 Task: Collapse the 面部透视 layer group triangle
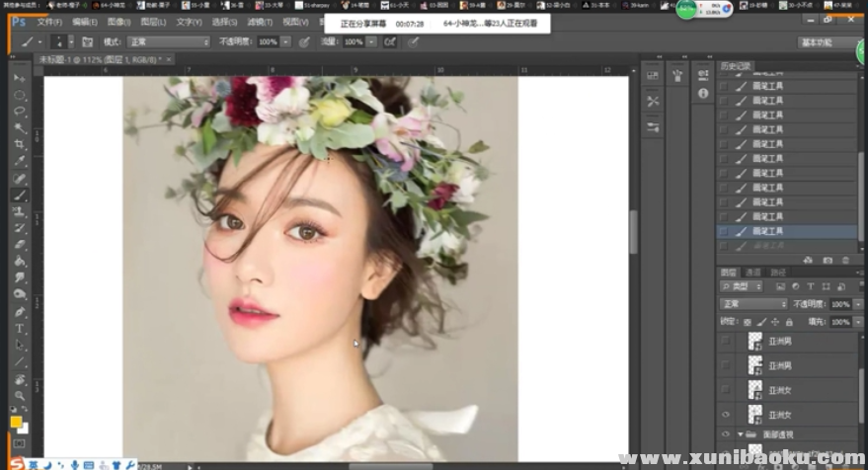(x=741, y=434)
